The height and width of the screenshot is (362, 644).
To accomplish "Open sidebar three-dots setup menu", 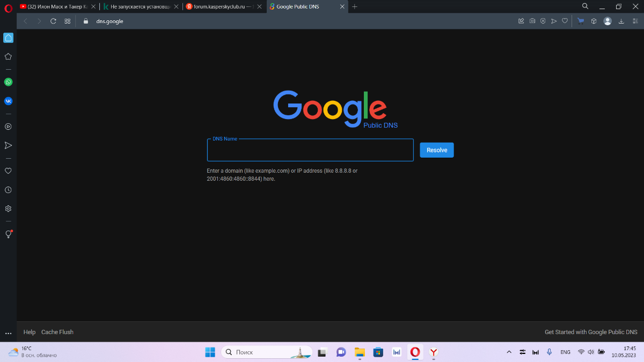I will (8, 334).
